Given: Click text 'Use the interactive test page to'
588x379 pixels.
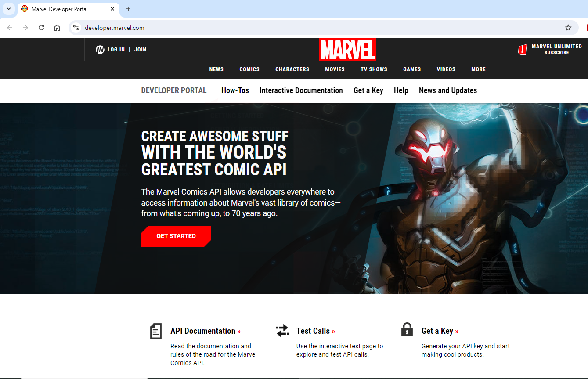Looking at the screenshot, I should click(x=340, y=346).
